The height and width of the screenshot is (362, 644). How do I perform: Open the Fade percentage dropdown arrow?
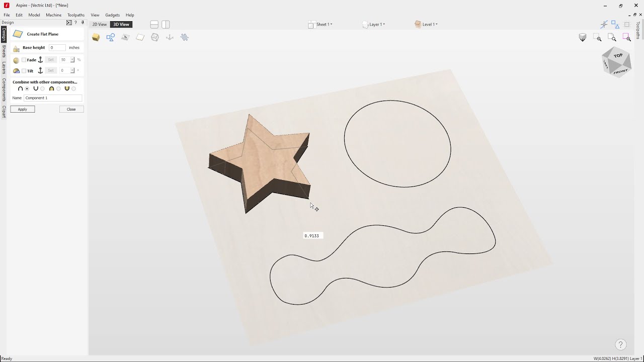tap(72, 60)
